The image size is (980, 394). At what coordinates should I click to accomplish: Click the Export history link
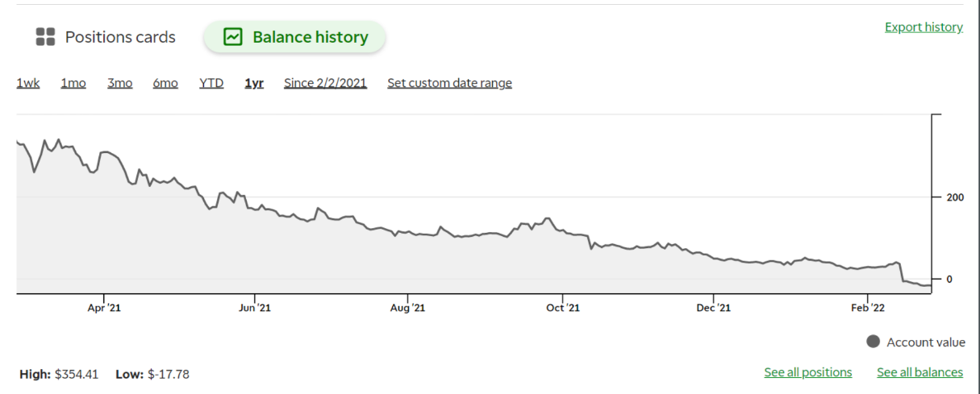924,27
